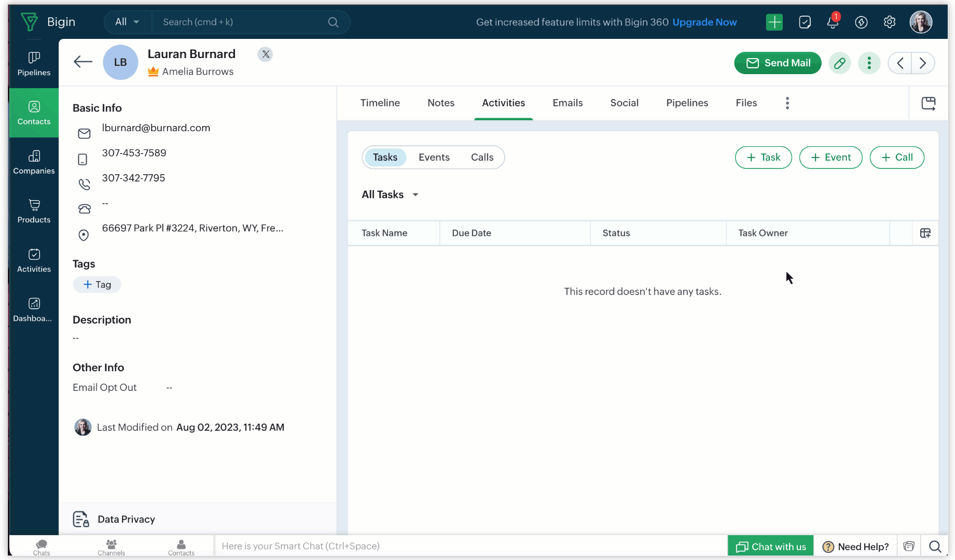The height and width of the screenshot is (560, 955).
Task: Select the Calls segment
Action: point(482,158)
